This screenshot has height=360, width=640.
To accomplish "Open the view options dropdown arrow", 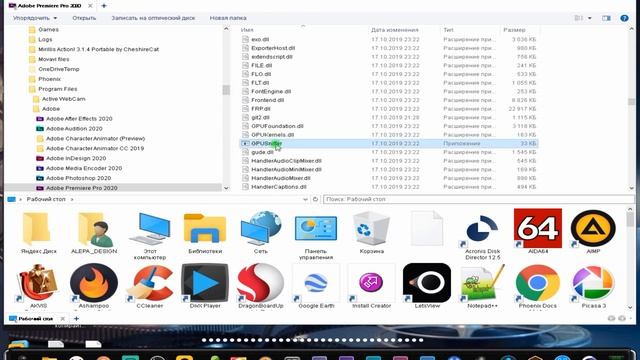I will 590,18.
